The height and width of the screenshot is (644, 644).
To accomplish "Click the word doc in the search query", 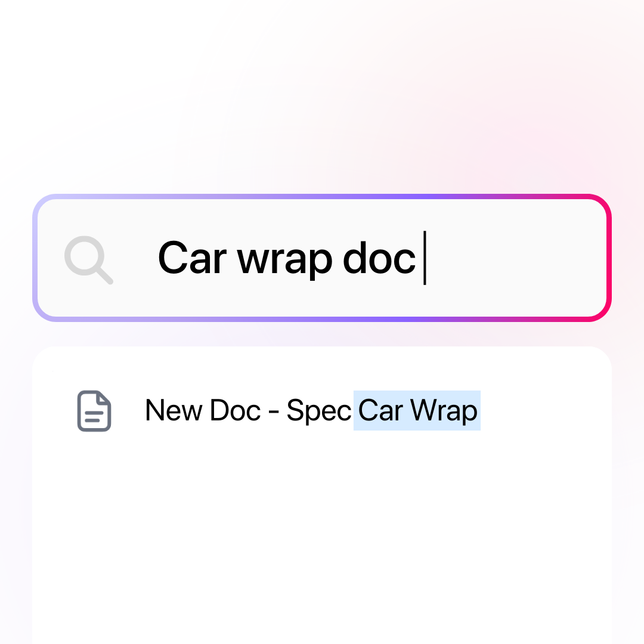I will point(379,258).
